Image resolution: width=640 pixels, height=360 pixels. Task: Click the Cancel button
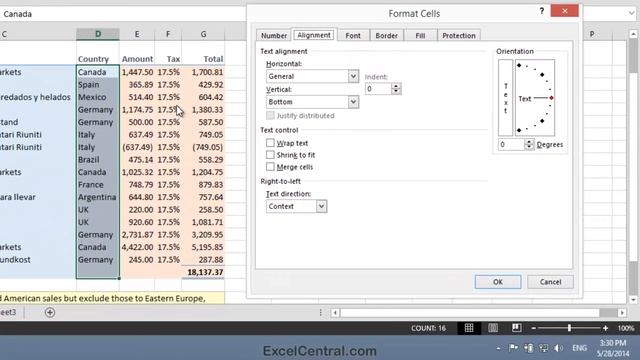coord(551,282)
